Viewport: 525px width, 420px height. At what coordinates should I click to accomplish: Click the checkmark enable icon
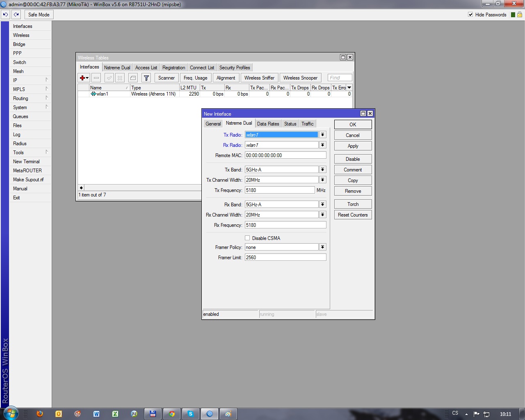[x=109, y=78]
